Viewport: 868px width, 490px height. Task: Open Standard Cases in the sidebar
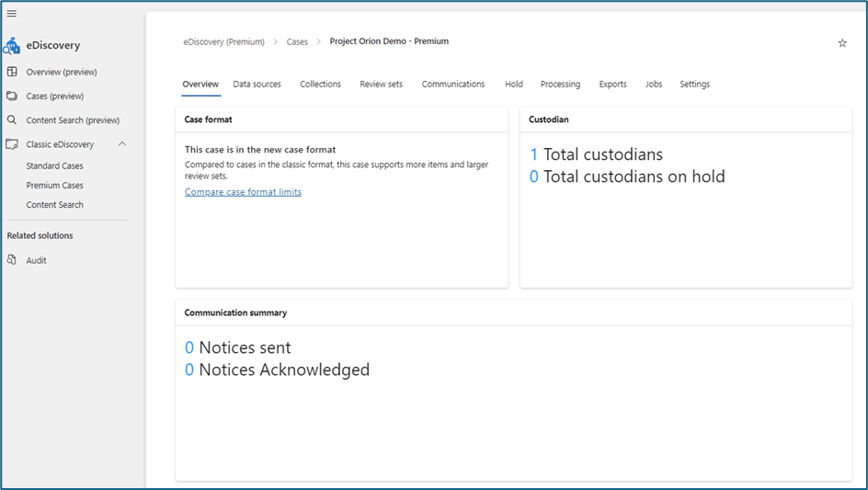pos(54,166)
